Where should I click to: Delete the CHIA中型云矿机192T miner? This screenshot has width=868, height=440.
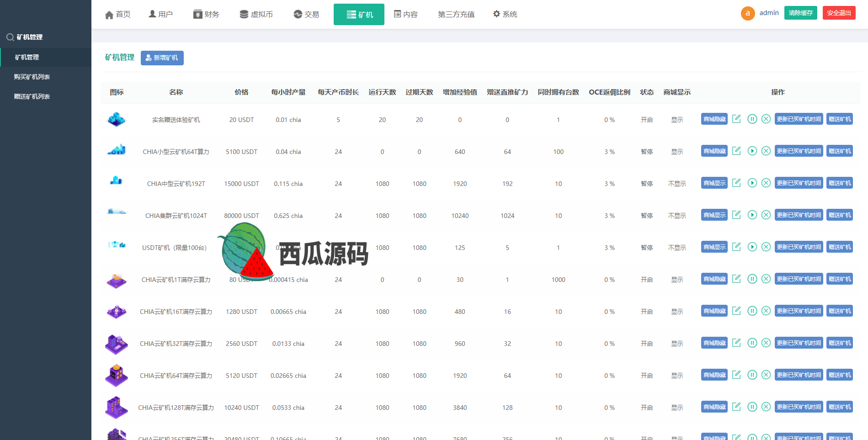pos(766,183)
